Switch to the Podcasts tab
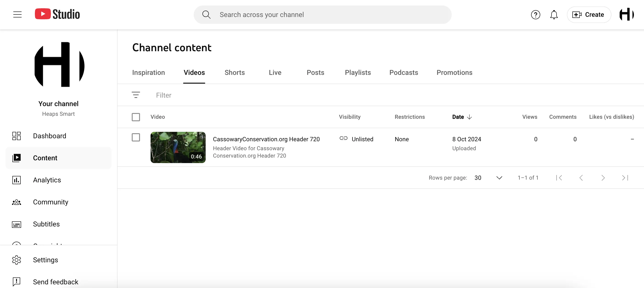 (x=403, y=73)
